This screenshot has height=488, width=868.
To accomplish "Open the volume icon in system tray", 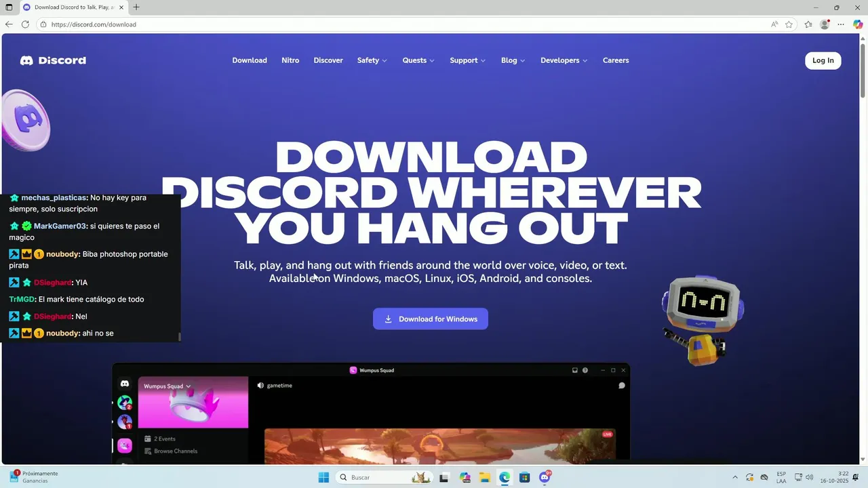I will click(x=810, y=478).
